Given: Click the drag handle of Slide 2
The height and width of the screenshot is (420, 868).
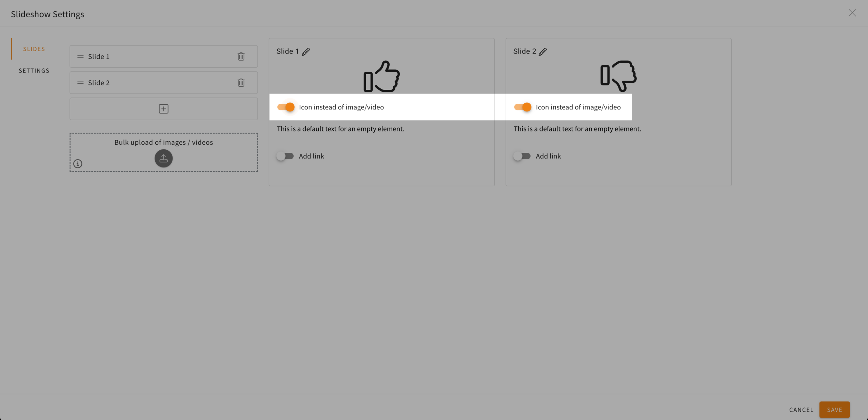Looking at the screenshot, I should tap(80, 83).
